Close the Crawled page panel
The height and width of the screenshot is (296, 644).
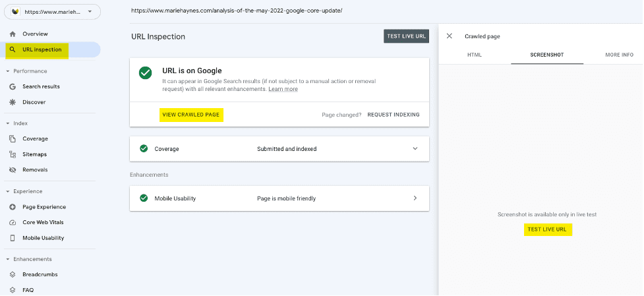[450, 36]
